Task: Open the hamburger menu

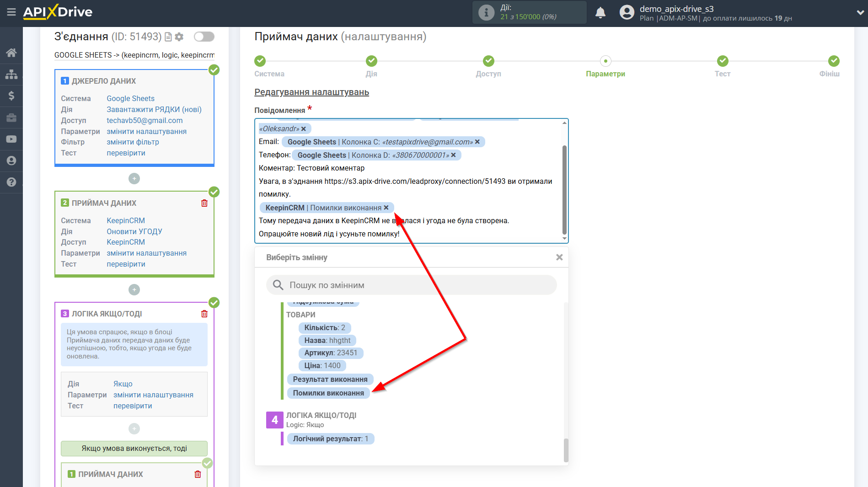Action: point(11,12)
